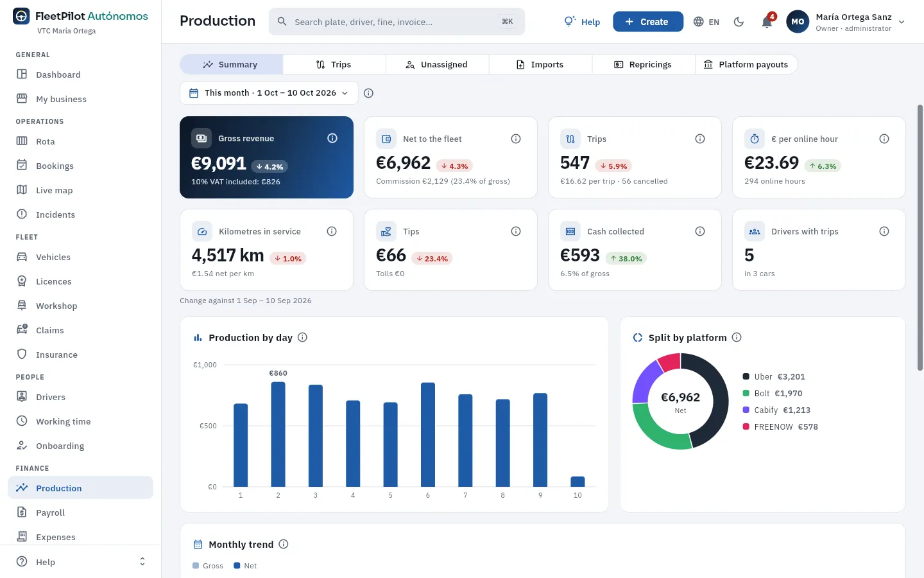The image size is (924, 578).
Task: Show info for Production by day chart
Action: tap(303, 337)
